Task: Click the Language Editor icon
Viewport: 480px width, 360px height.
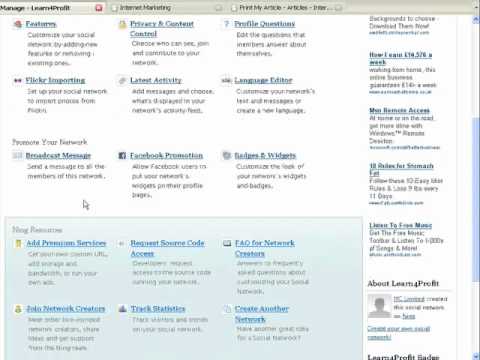Action: coord(226,80)
